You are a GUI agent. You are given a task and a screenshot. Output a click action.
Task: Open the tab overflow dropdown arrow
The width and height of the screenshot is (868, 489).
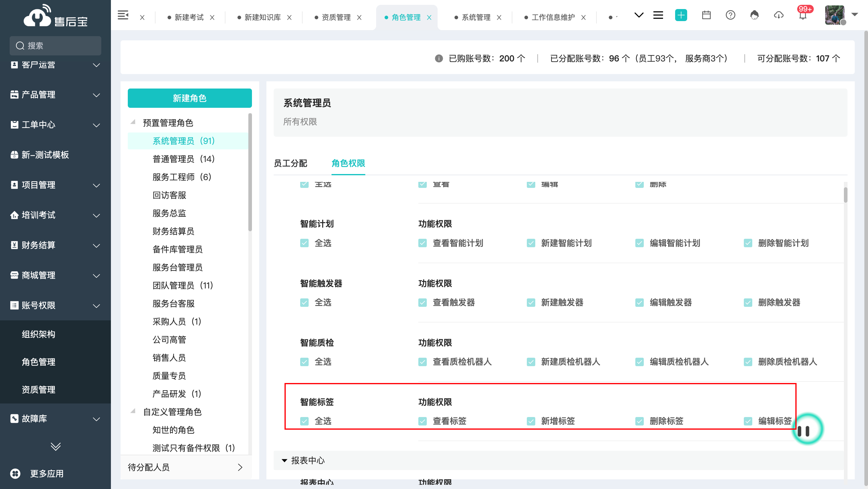pos(639,15)
